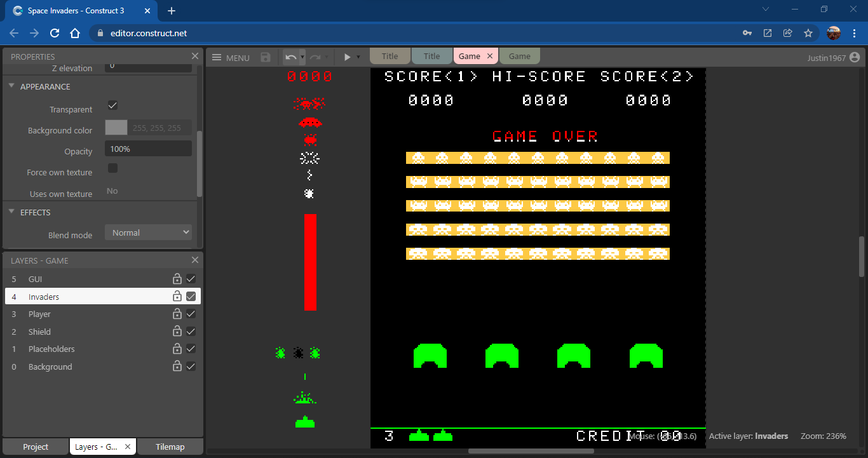The image size is (868, 458).
Task: Open the preview options dropdown arrow
Action: pyautogui.click(x=358, y=57)
